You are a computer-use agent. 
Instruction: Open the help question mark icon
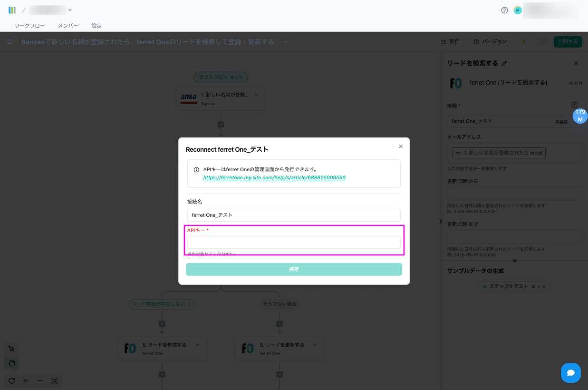(504, 10)
